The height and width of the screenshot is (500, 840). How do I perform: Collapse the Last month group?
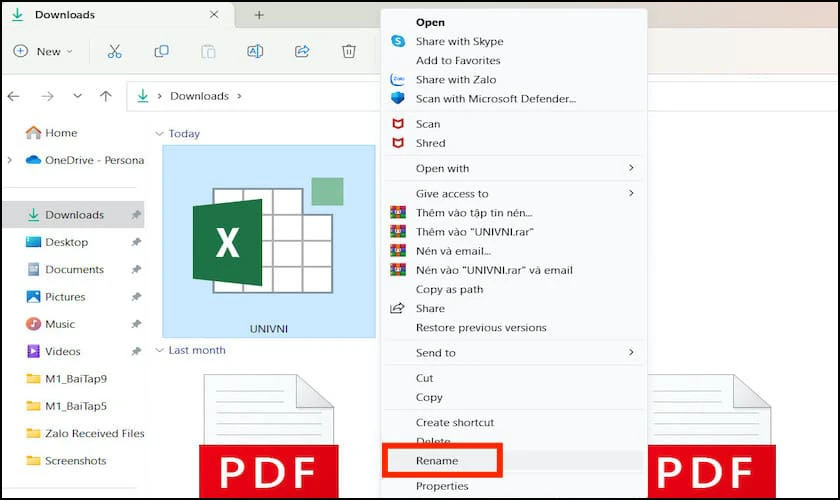[159, 350]
